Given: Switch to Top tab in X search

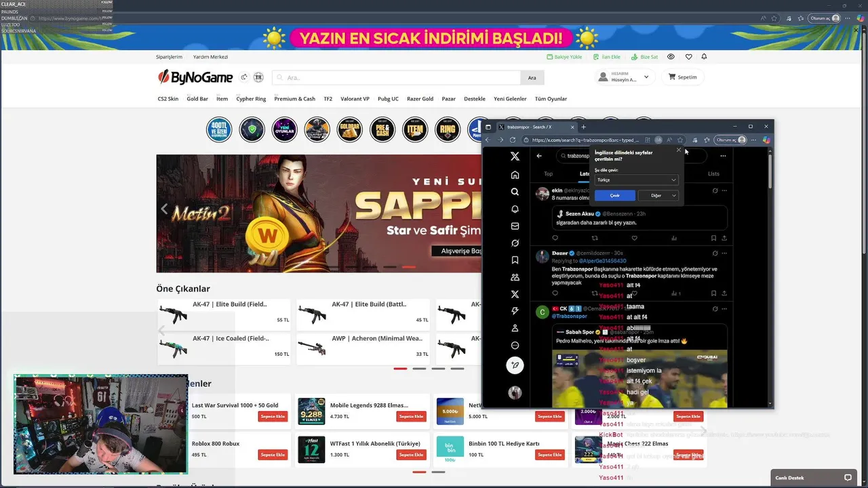Looking at the screenshot, I should (x=548, y=174).
